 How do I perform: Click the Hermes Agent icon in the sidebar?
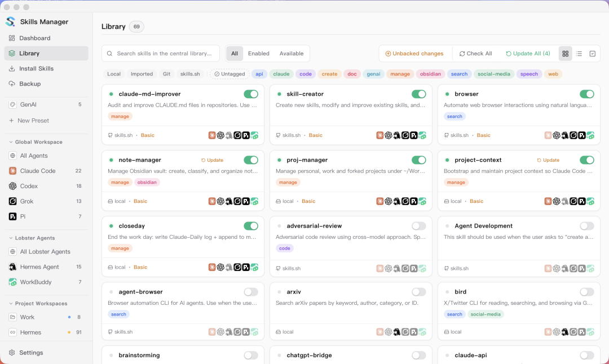point(12,267)
